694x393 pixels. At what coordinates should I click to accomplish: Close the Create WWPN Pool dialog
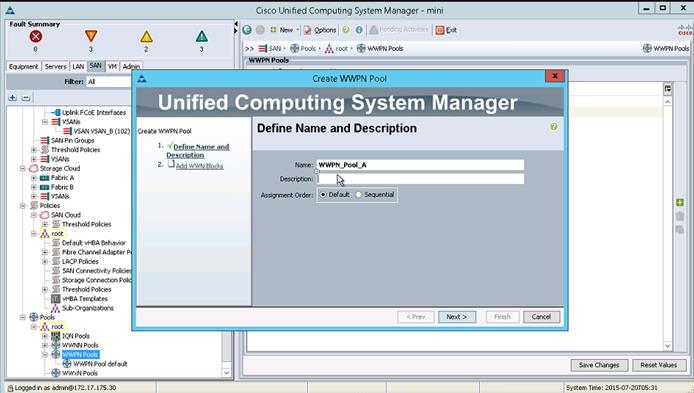555,76
